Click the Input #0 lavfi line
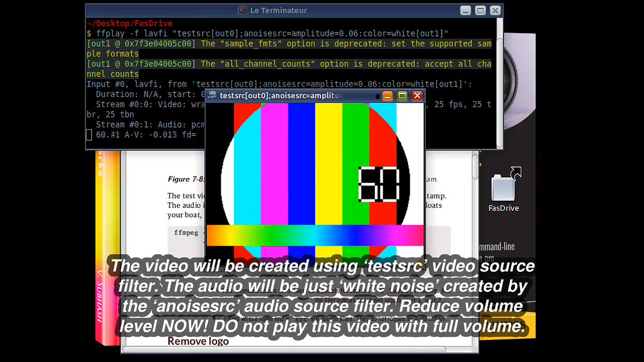 click(x=279, y=84)
